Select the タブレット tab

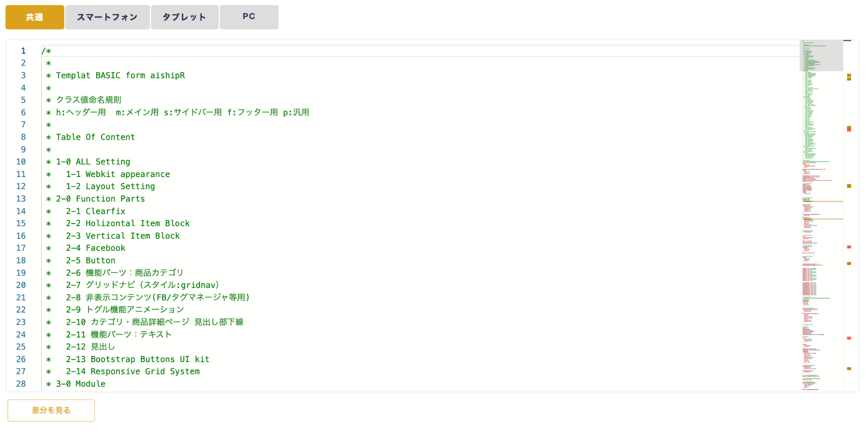coord(184,17)
